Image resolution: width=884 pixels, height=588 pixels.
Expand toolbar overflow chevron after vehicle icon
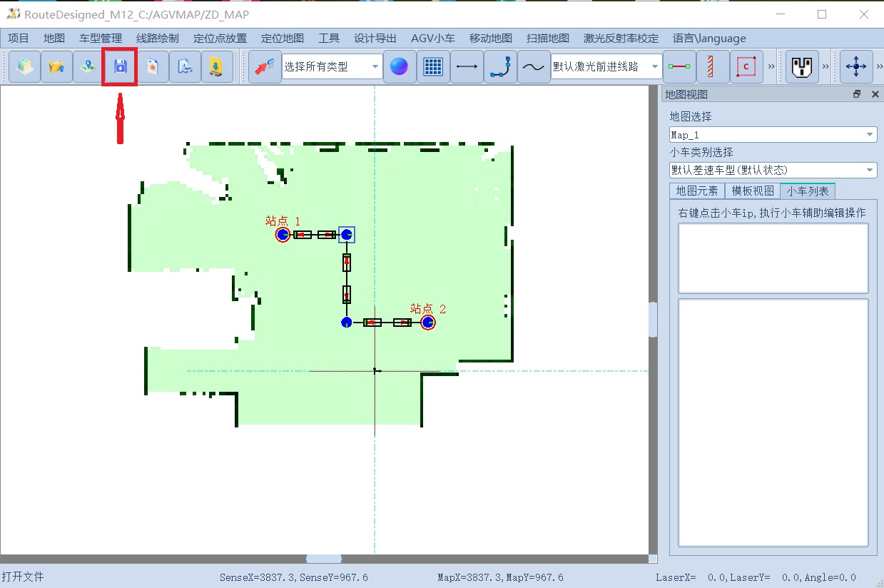pos(825,67)
